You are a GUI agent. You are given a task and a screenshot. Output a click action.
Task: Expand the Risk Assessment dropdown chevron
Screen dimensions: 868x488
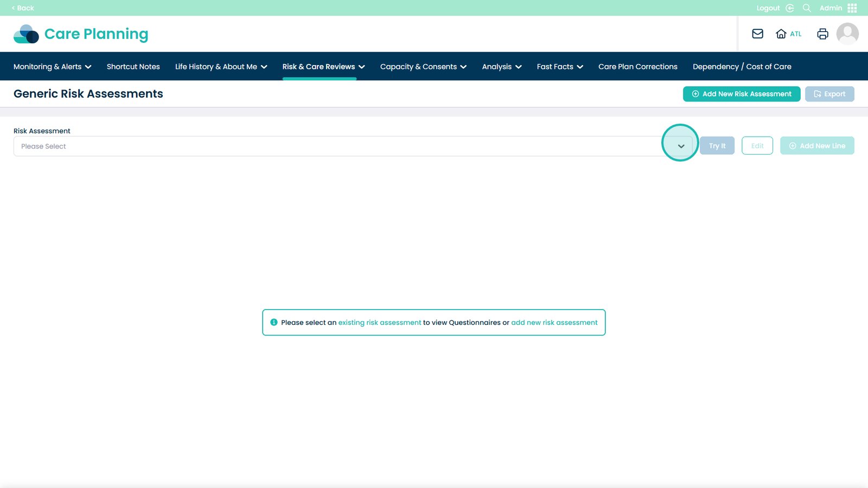681,146
